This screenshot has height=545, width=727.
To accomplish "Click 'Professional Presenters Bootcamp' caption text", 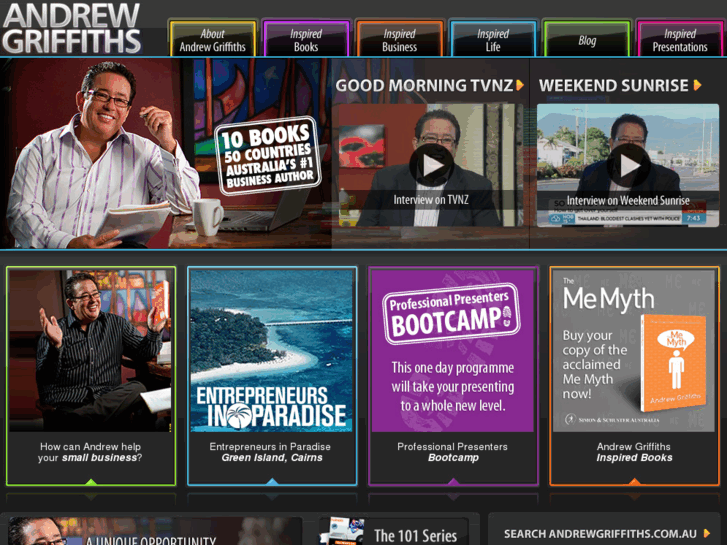I will [453, 452].
